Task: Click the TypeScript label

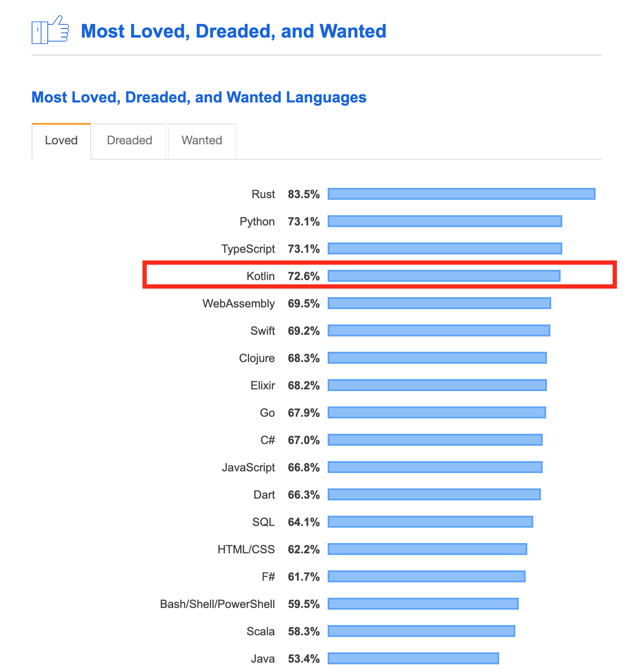Action: 248,248
